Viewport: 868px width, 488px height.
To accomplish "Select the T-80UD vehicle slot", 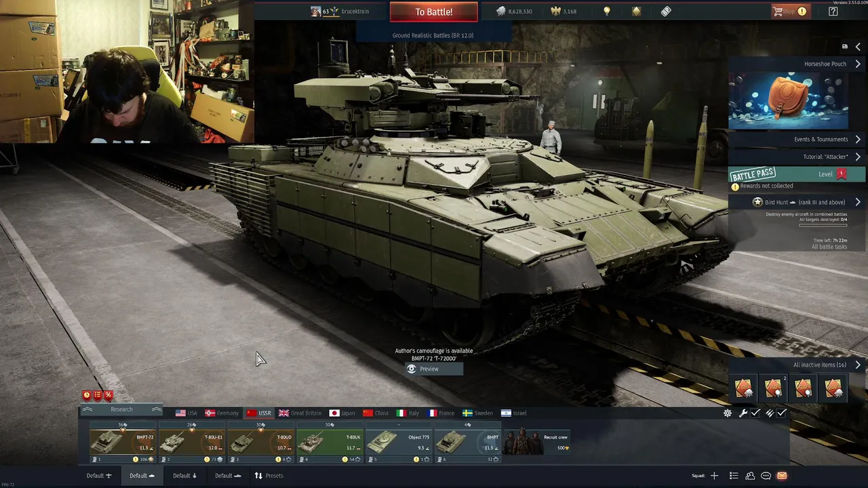I will point(261,442).
